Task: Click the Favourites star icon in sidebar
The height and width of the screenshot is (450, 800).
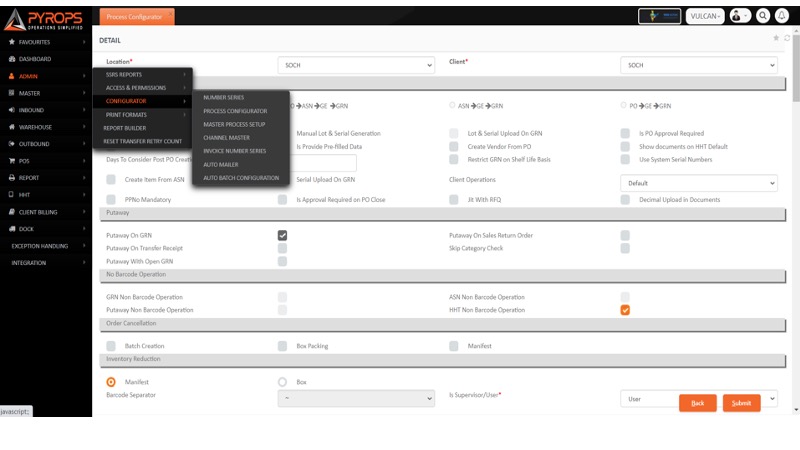Action: pos(12,42)
